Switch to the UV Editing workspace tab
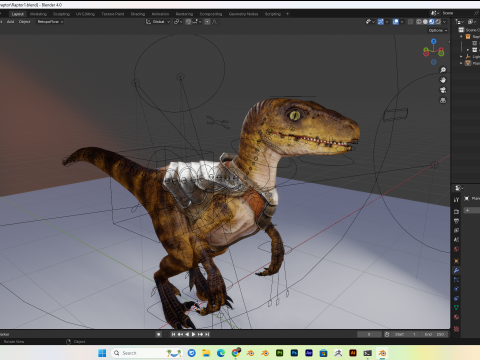The image size is (480, 360). click(85, 14)
